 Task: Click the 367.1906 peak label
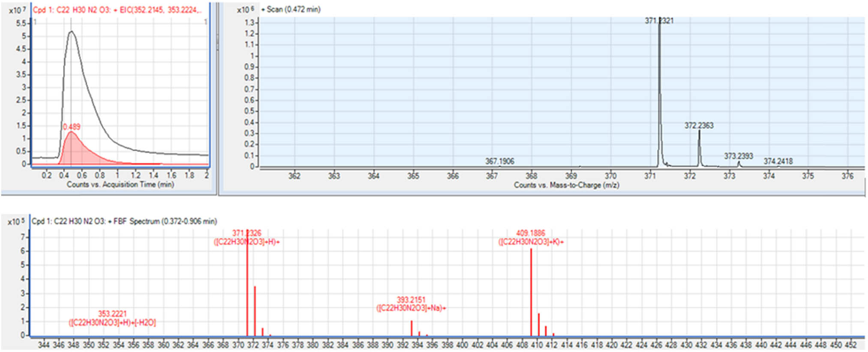pyautogui.click(x=499, y=161)
